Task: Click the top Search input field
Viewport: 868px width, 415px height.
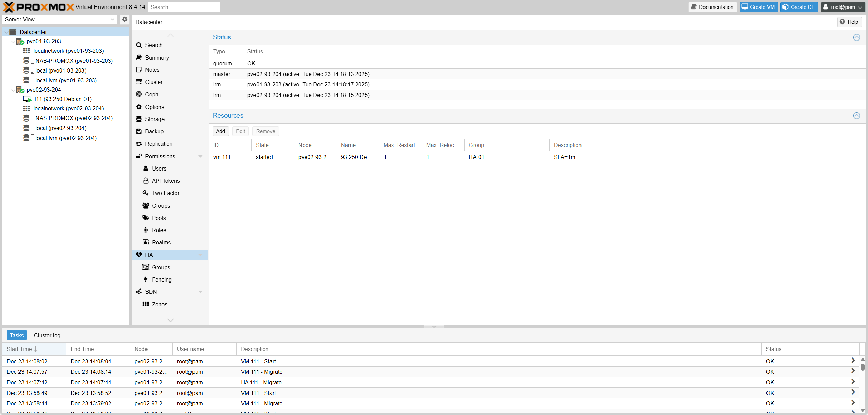Action: [184, 7]
